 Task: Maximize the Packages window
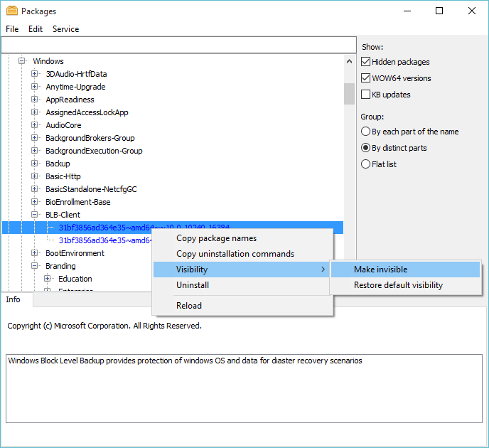(x=439, y=11)
